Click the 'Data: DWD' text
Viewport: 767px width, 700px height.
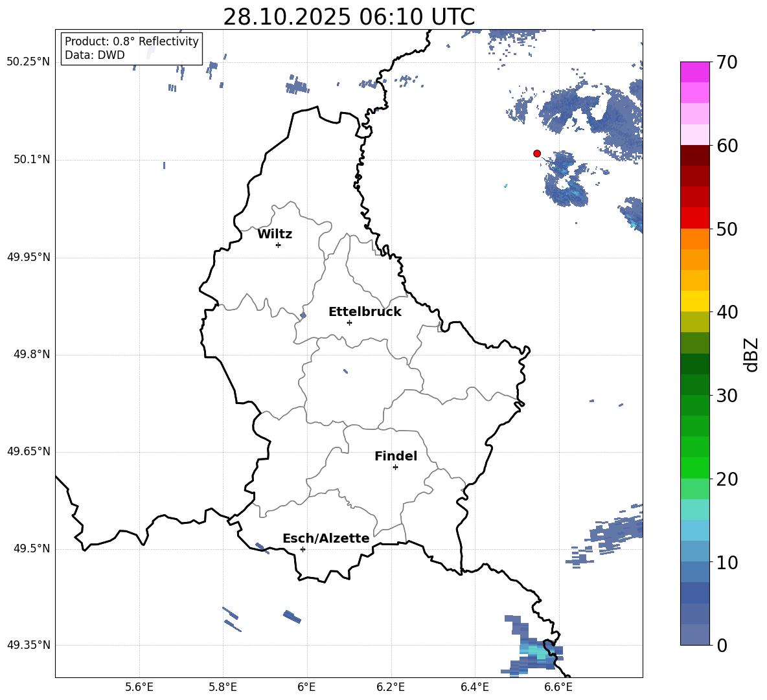(x=95, y=55)
